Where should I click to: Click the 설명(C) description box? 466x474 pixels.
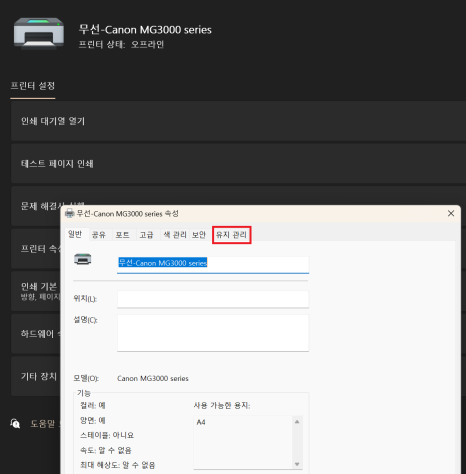[x=213, y=333]
